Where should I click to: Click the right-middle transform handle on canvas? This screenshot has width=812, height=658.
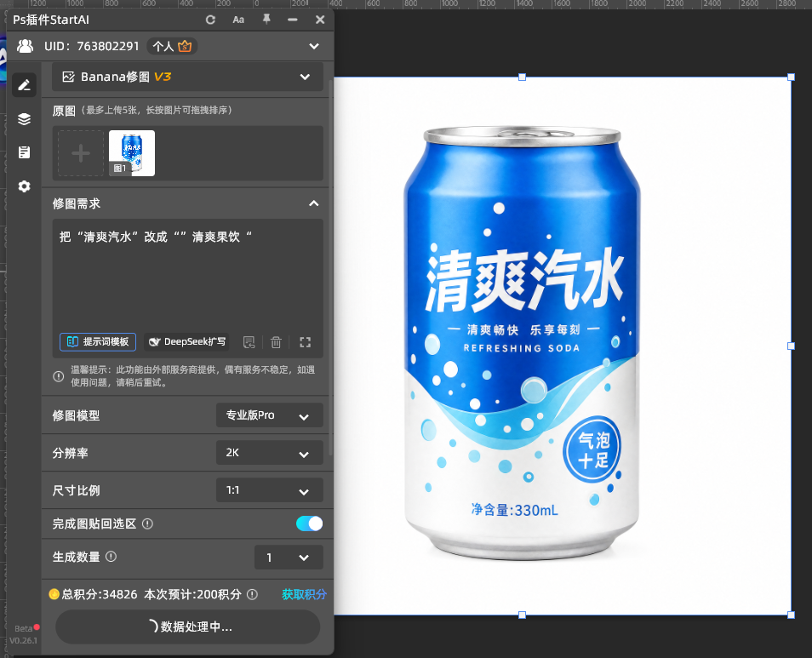coord(791,346)
